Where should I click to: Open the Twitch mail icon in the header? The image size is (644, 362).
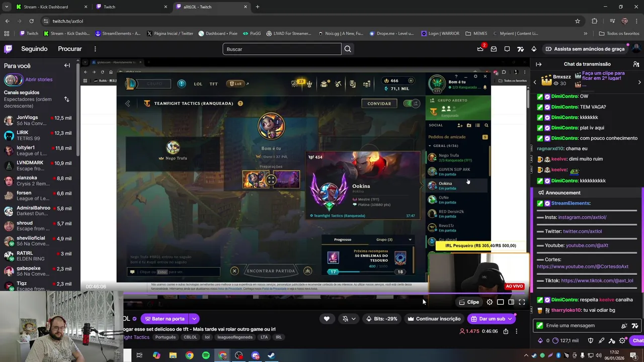coord(494,49)
